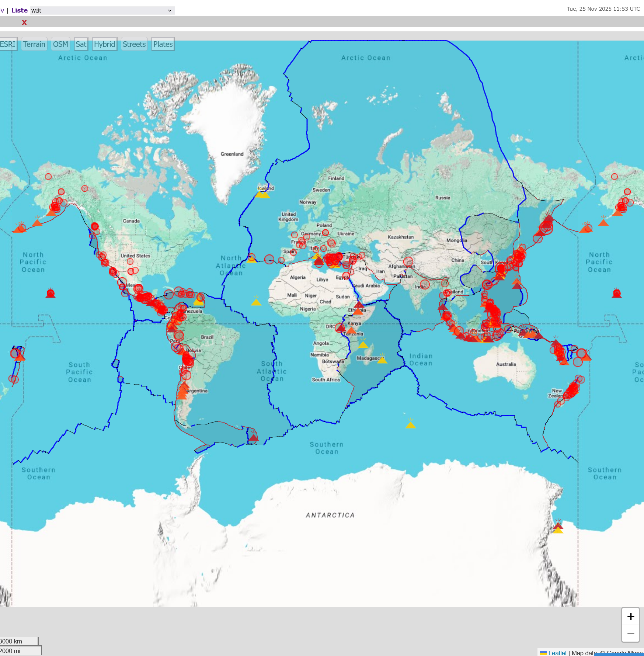Close the panel with the red X

(x=24, y=22)
